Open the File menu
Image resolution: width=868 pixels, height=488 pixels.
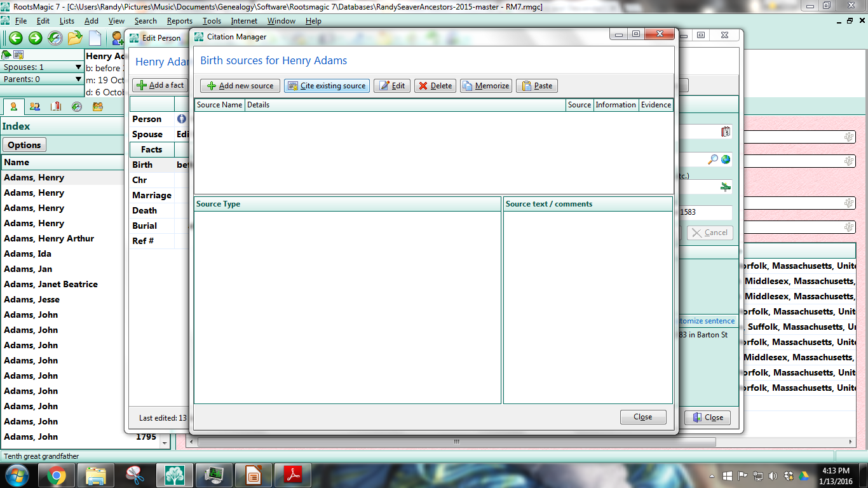point(20,21)
